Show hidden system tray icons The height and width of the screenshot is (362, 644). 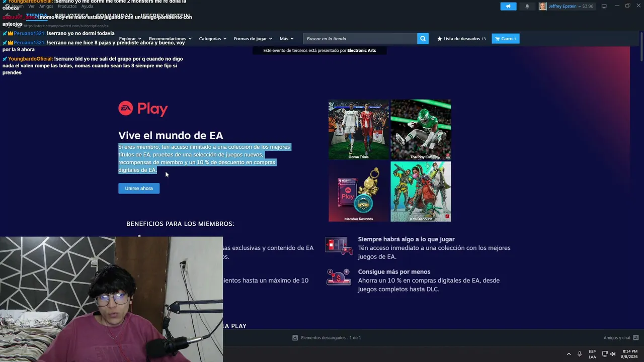coord(569,354)
